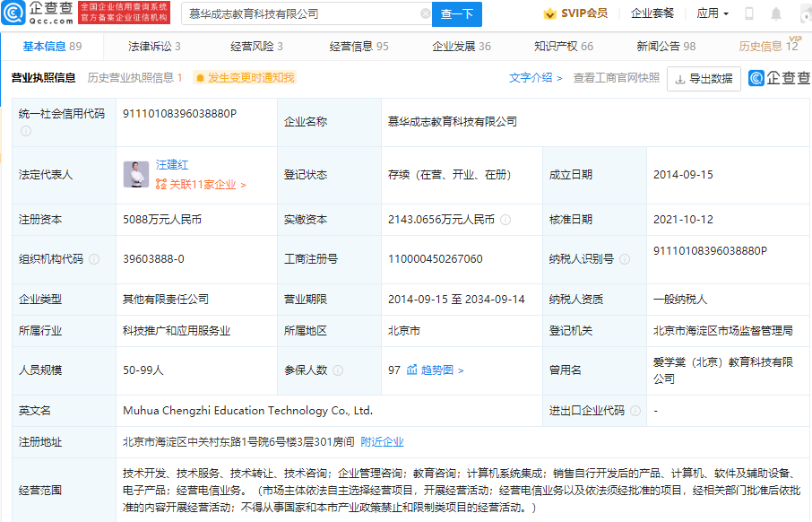Open the 应用 dropdown menu
Viewport: 812px width, 522px height.
pyautogui.click(x=713, y=13)
